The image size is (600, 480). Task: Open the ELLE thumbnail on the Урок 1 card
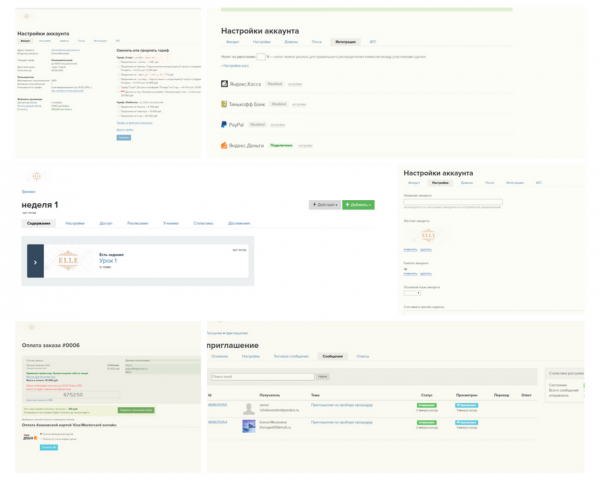click(x=68, y=261)
